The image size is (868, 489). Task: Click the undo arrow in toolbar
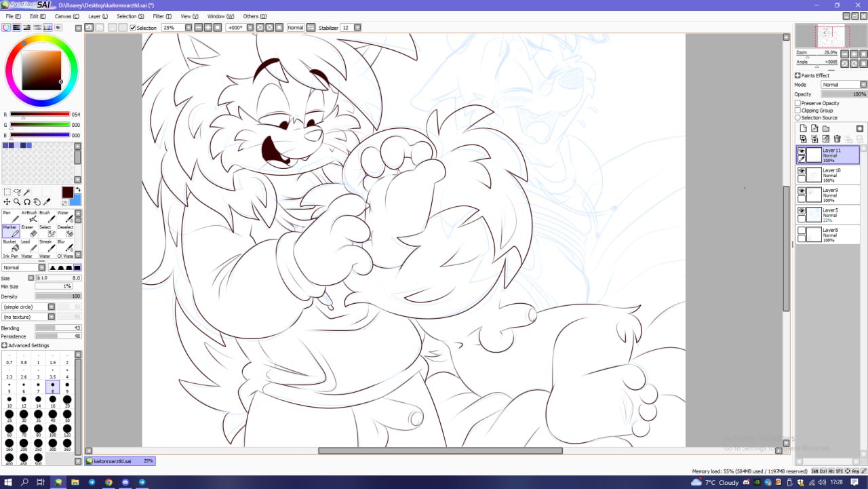(89, 28)
